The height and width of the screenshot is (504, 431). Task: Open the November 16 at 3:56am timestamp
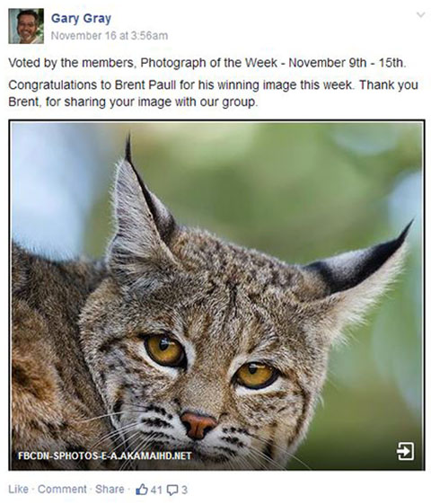(110, 36)
